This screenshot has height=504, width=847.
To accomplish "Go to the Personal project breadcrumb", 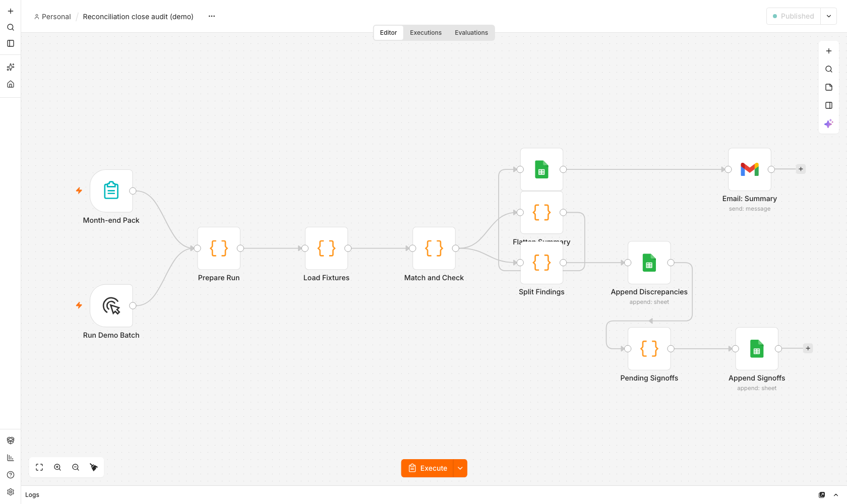I will (x=52, y=17).
